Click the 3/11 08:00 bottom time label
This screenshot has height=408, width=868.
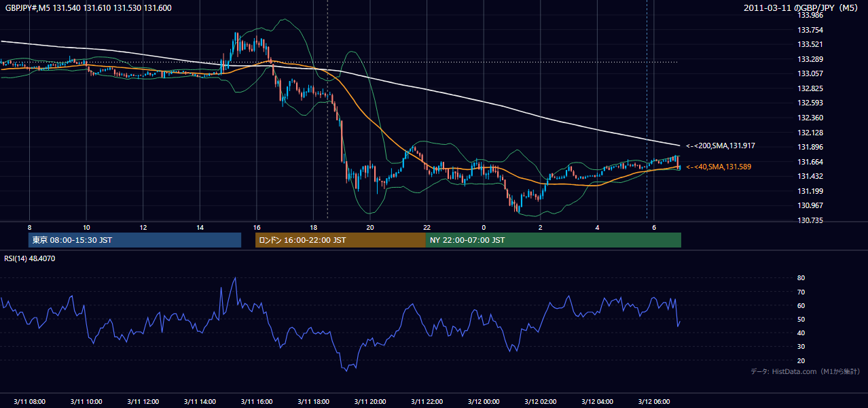pyautogui.click(x=29, y=401)
